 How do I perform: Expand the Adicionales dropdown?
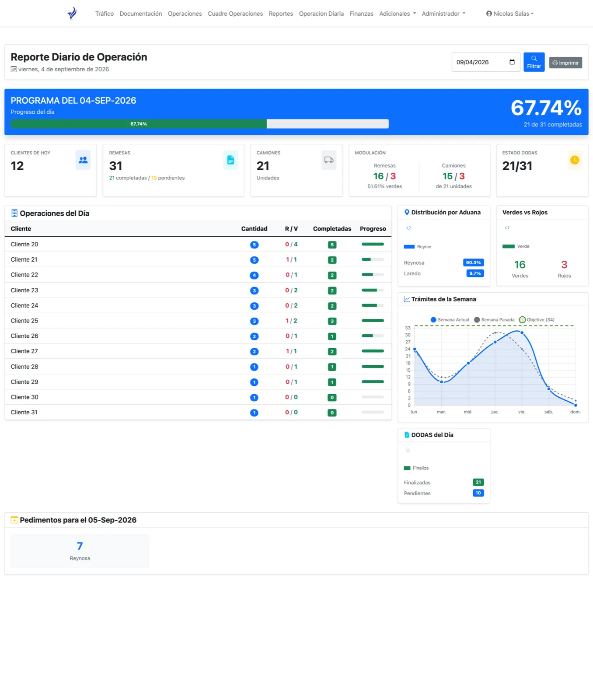click(398, 14)
